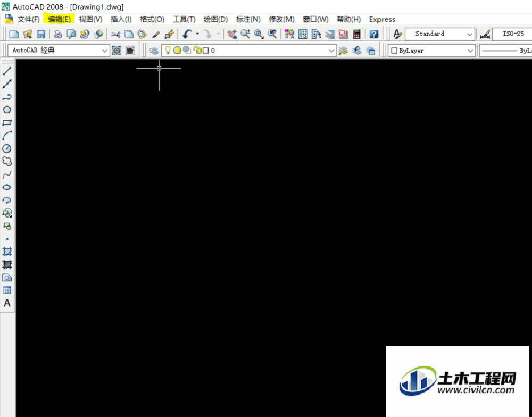Open the ISO-25 dimension style dropdown

[x=513, y=34]
